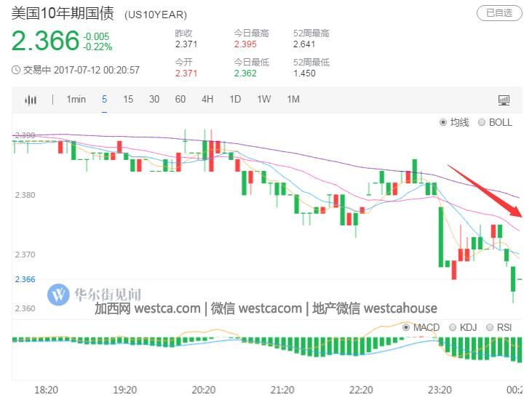Image resolution: width=532 pixels, height=400 pixels.
Task: Switch to the 1min timeframe
Action: point(76,100)
